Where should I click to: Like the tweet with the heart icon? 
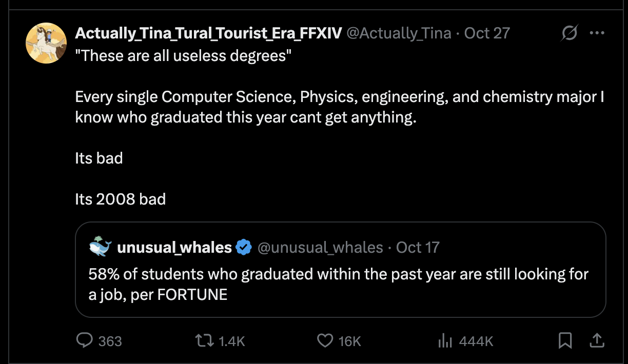point(325,340)
